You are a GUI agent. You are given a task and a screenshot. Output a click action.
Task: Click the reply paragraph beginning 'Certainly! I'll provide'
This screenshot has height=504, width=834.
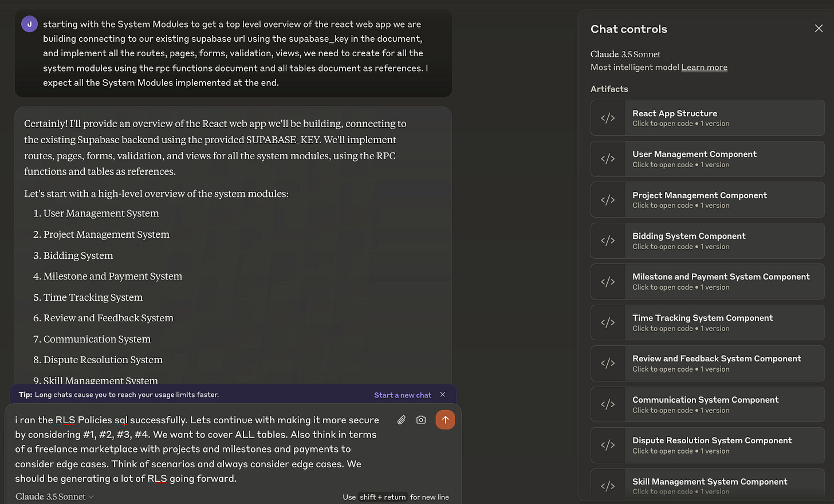pos(215,147)
